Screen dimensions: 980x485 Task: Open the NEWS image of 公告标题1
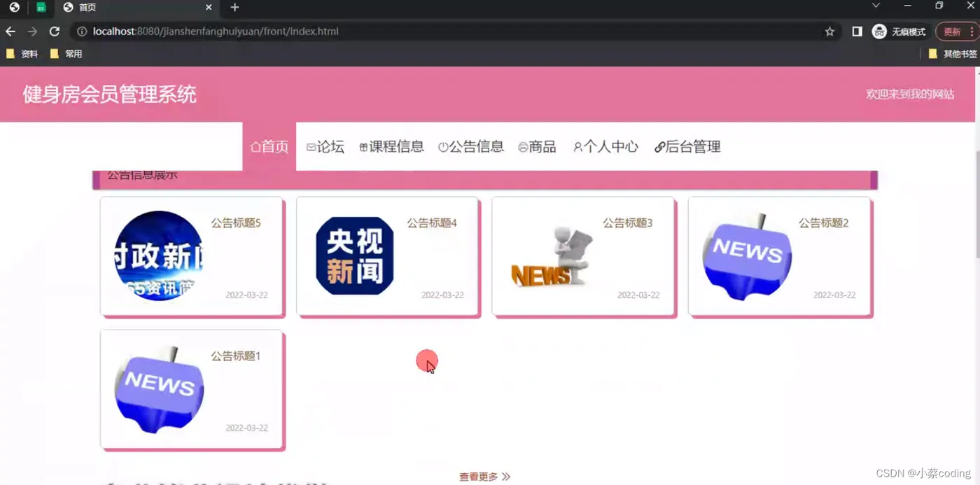[159, 390]
